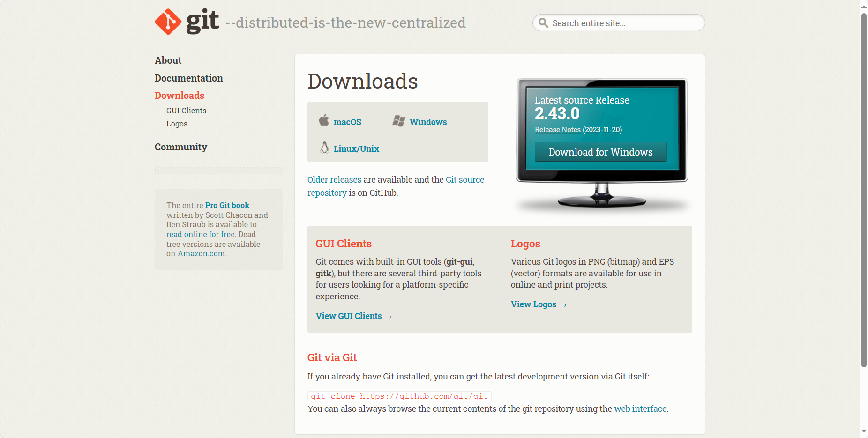Select Downloads in the sidebar

(x=180, y=96)
